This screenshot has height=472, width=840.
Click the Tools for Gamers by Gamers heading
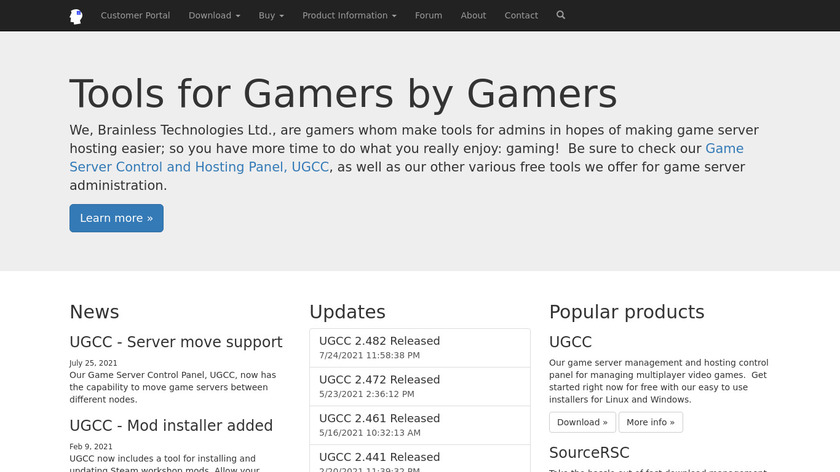point(343,94)
